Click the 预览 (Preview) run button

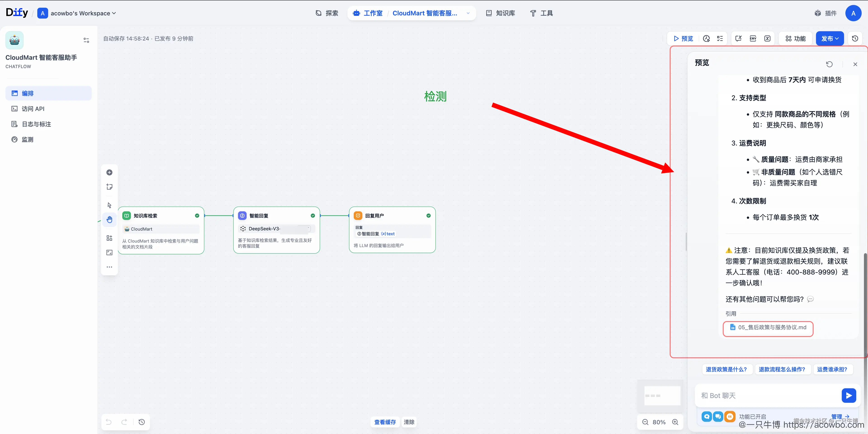(683, 38)
